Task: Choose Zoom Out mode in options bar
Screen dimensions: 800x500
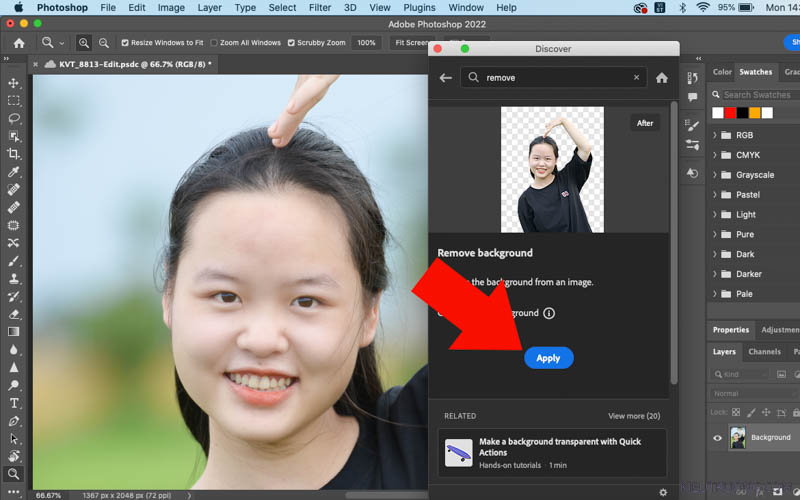Action: click(104, 43)
